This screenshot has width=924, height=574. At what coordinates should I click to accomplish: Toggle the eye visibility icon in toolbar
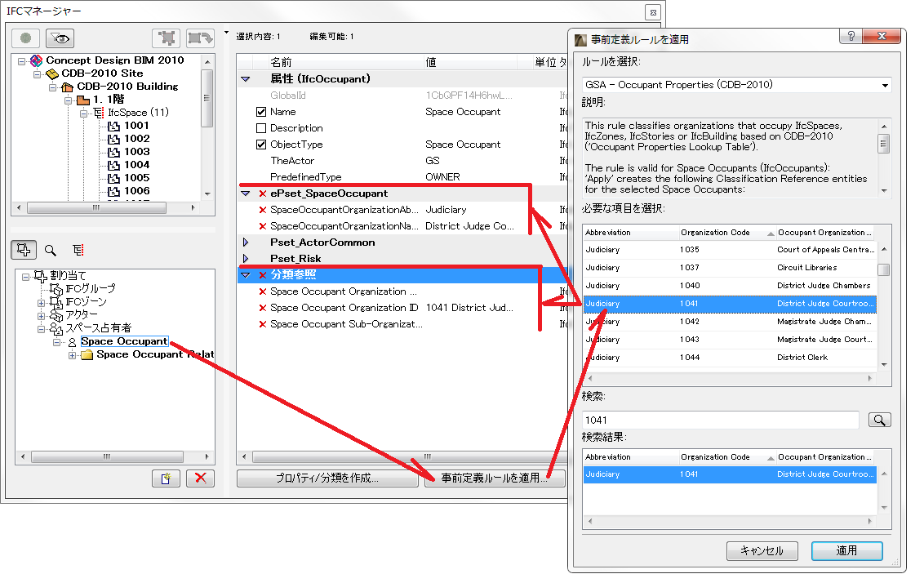click(x=60, y=38)
